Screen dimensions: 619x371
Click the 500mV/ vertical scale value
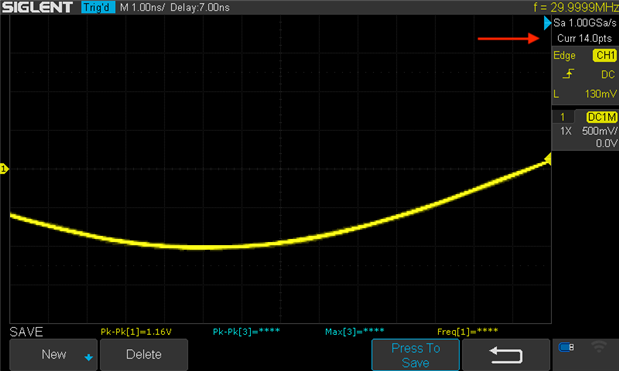click(600, 131)
